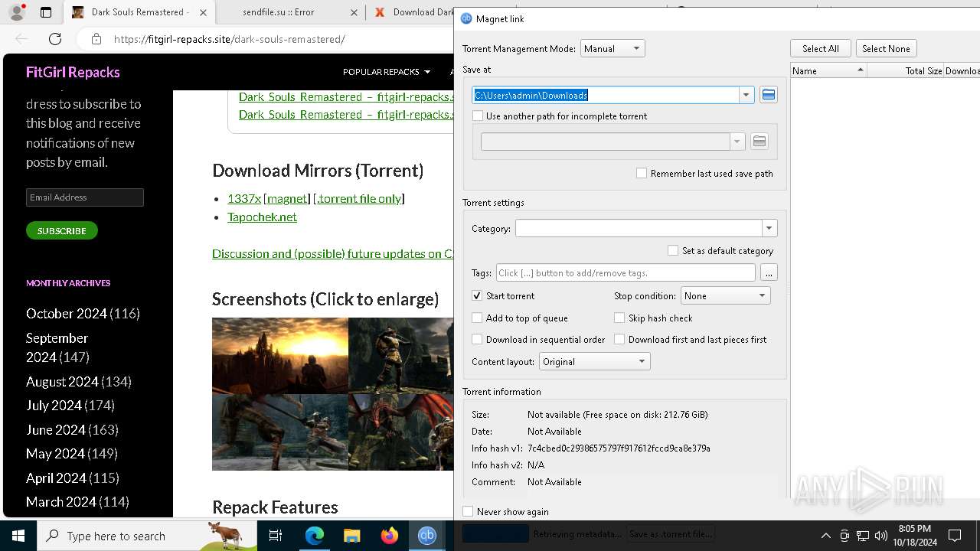
Task: View site information lock icon
Action: coord(96,39)
